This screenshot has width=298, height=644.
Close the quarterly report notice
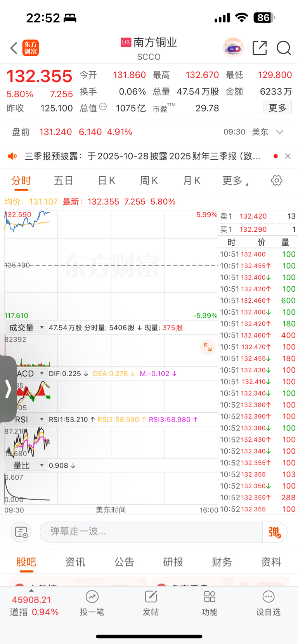coord(288,156)
